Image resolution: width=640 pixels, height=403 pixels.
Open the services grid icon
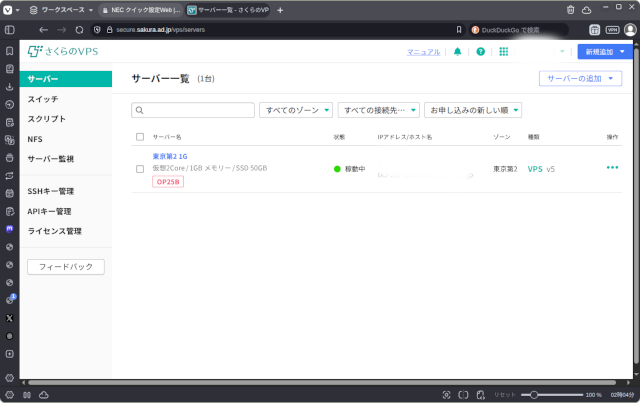pos(504,51)
